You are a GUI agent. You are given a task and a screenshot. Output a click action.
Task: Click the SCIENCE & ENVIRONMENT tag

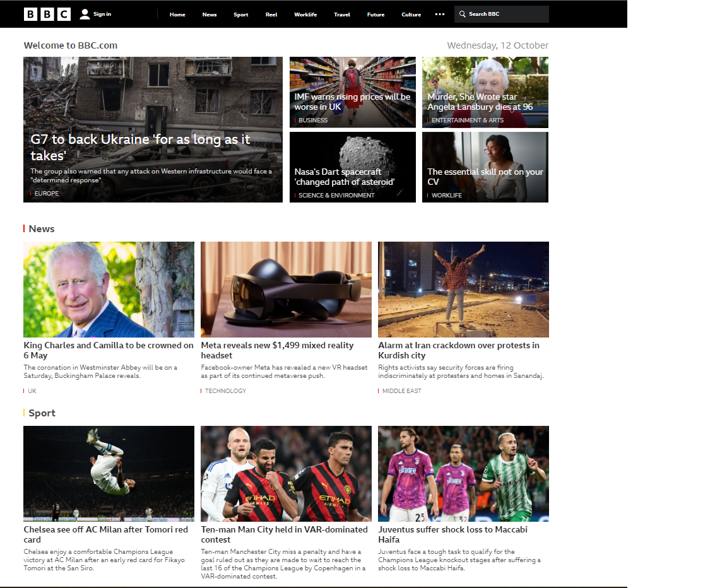(x=336, y=195)
